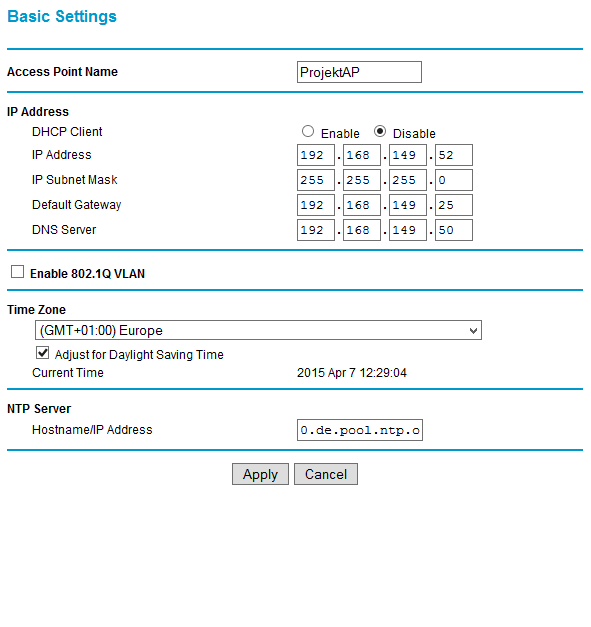This screenshot has width=591, height=627.
Task: Click the Subnet Mask last octet 0
Action: [454, 180]
